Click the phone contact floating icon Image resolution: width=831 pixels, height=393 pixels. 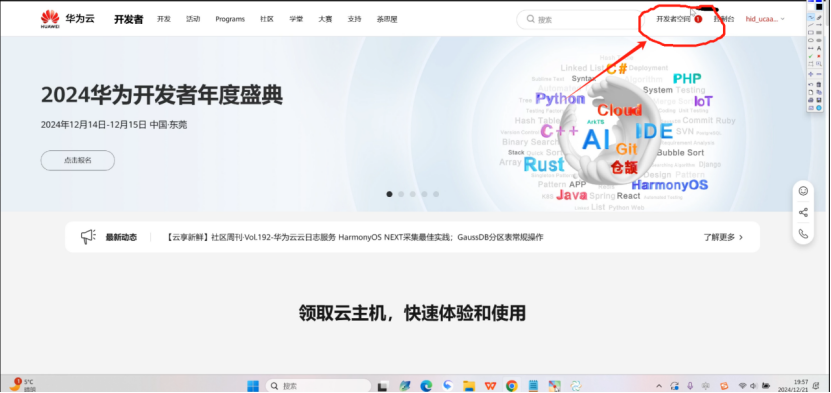803,234
